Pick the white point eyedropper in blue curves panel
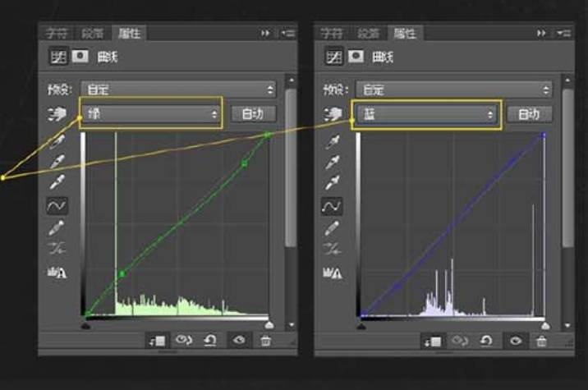 (333, 183)
